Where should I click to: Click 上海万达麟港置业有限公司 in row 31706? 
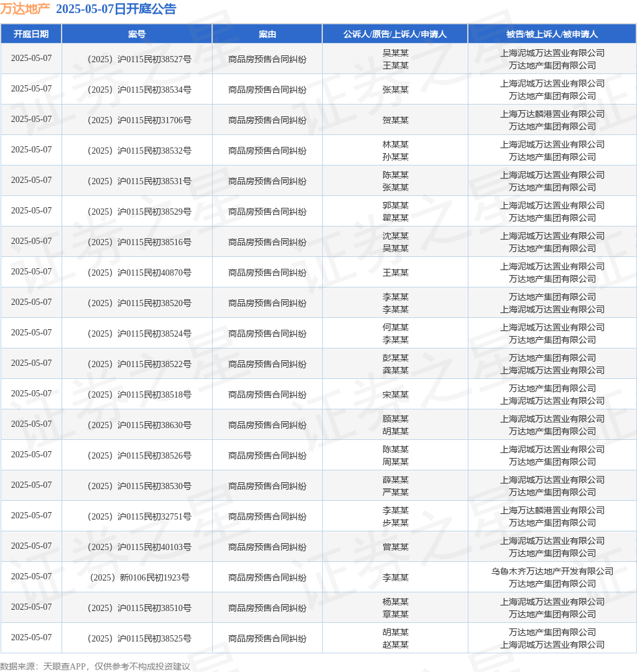(x=552, y=114)
